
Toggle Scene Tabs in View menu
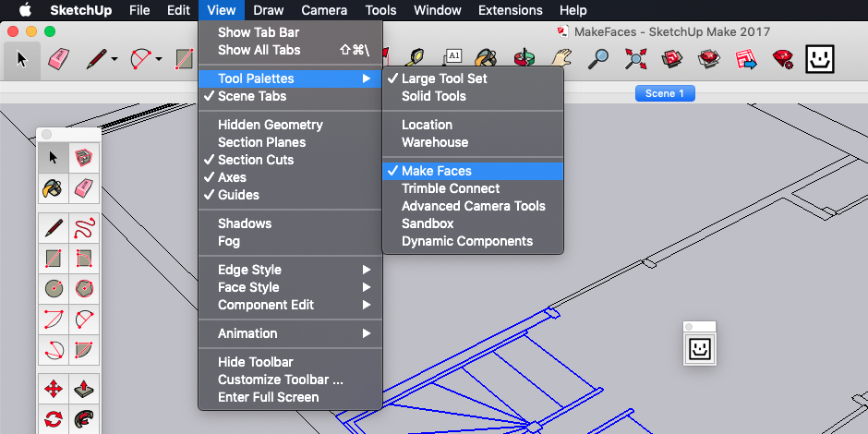(x=290, y=96)
